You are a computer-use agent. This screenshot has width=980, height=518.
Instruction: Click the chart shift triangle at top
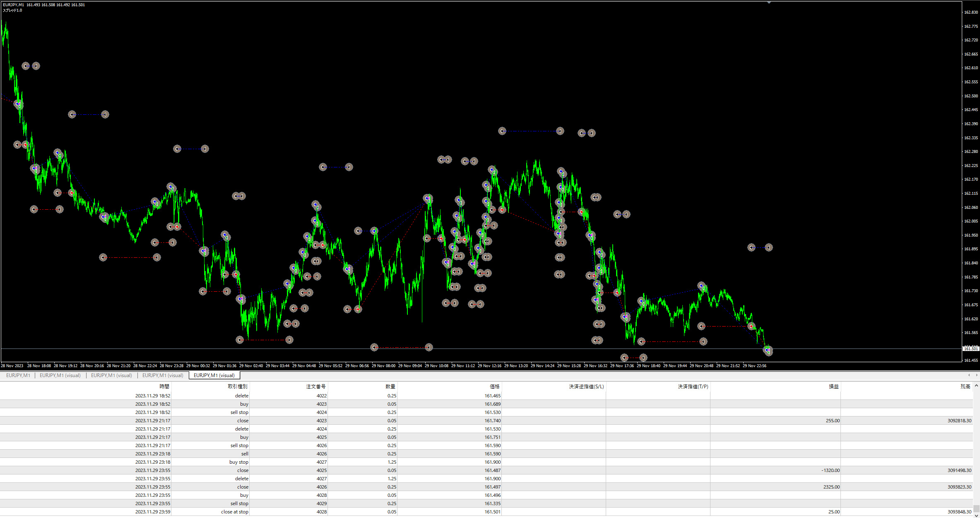[x=769, y=2]
